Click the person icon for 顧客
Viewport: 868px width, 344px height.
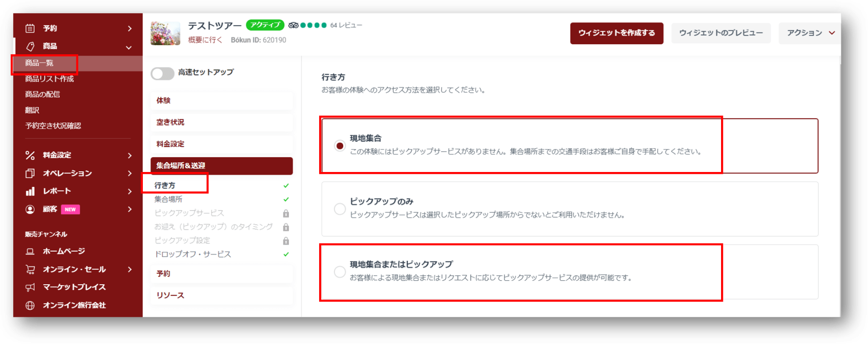[x=30, y=209]
